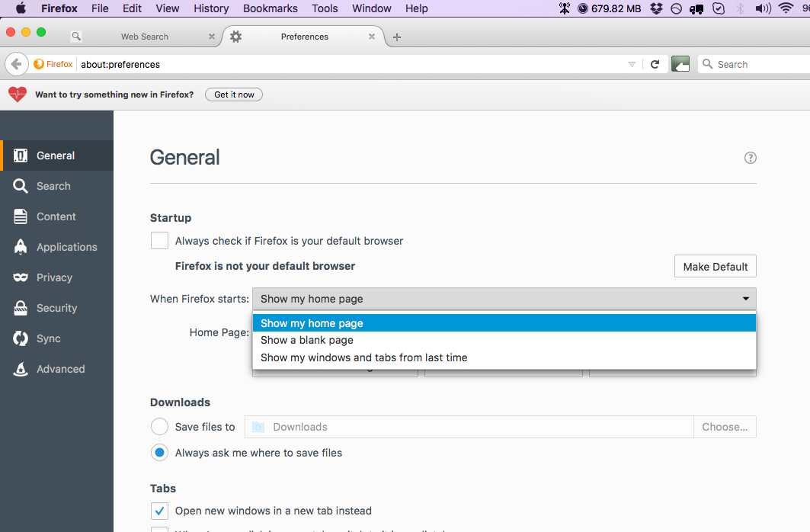Viewport: 810px width, 532px height.
Task: Click the Dropbox menu bar icon
Action: (x=656, y=8)
